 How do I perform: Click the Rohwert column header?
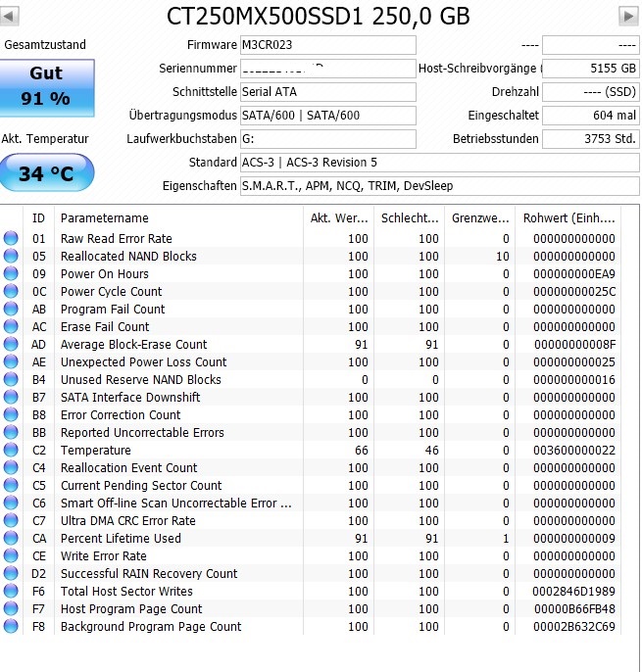point(568,218)
